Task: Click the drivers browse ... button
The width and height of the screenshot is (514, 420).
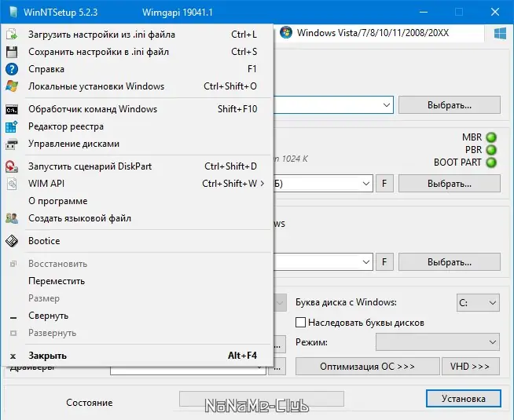Action: pos(277,367)
